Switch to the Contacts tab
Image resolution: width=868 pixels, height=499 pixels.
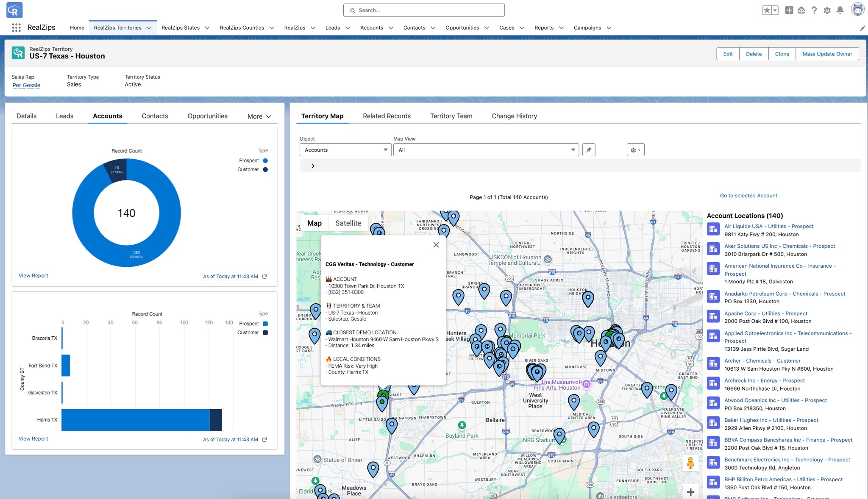coord(155,116)
